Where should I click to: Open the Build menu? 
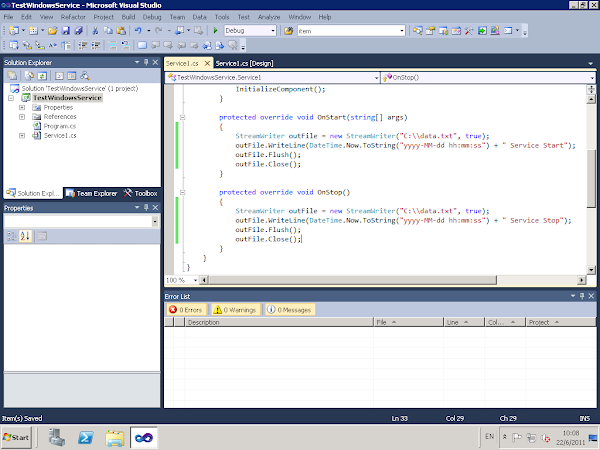(x=128, y=17)
